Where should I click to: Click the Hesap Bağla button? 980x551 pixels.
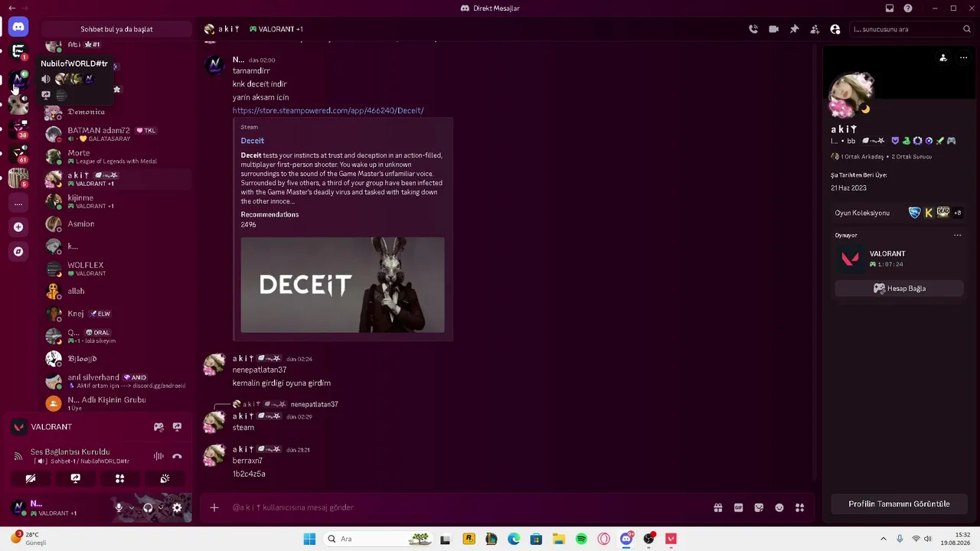[899, 289]
